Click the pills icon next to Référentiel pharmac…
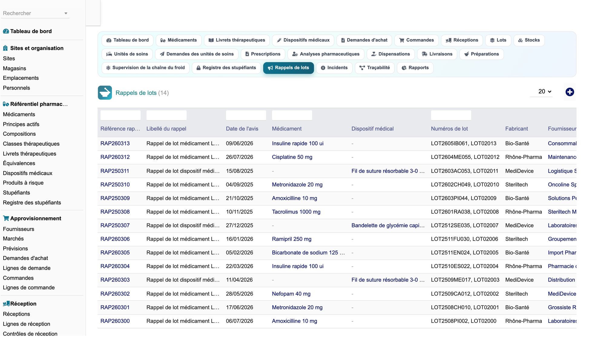589x364 pixels. tap(6, 104)
